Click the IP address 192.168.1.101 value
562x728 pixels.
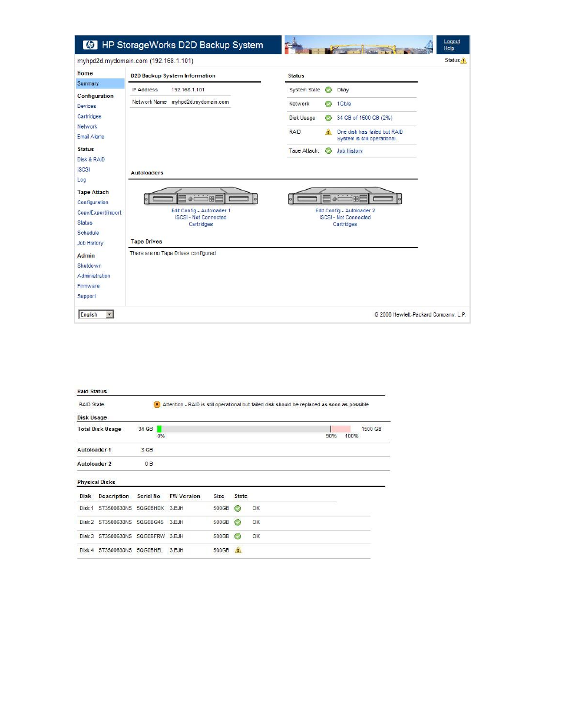point(188,90)
